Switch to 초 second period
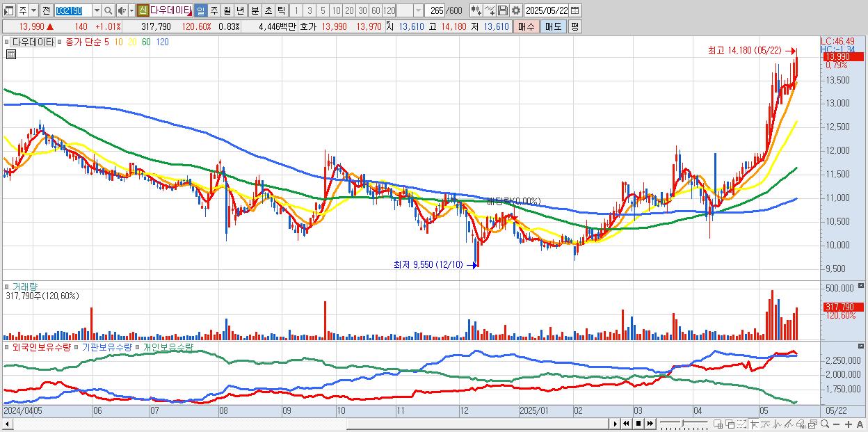This screenshot has height=432, width=868. (268, 10)
